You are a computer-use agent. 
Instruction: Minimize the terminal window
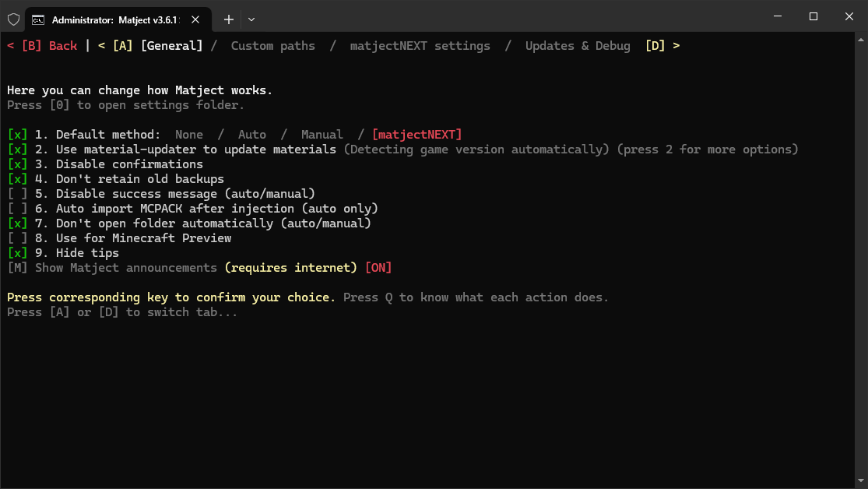point(778,16)
